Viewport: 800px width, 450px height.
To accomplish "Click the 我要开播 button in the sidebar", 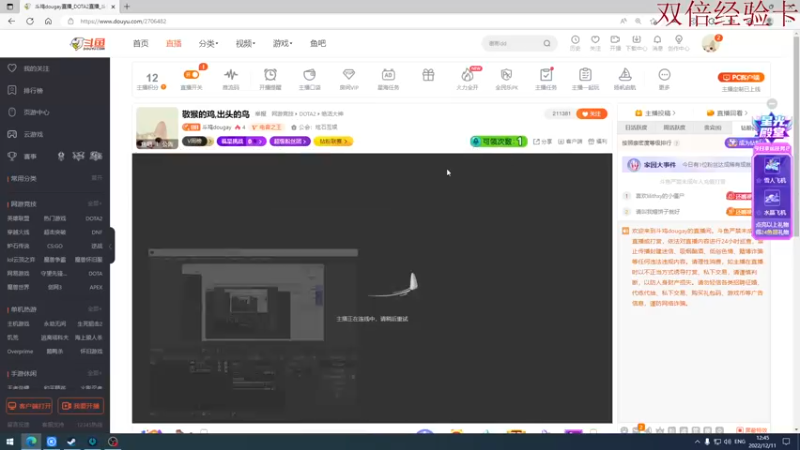I will (81, 406).
